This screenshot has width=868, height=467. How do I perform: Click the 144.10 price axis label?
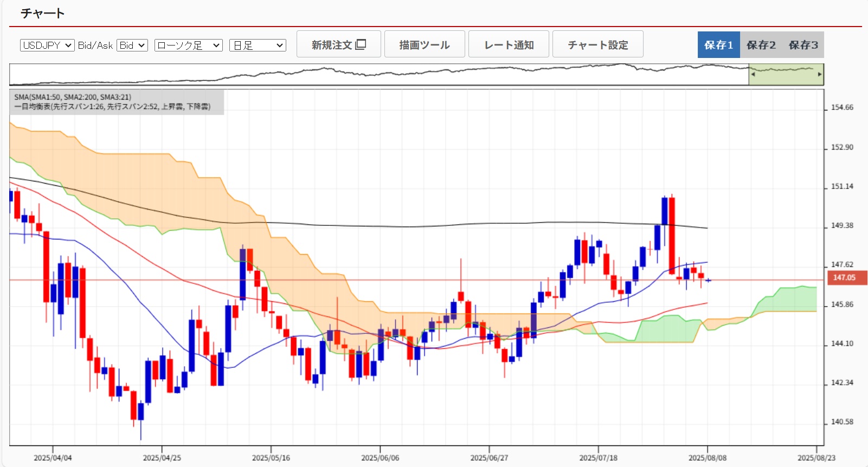click(x=842, y=343)
